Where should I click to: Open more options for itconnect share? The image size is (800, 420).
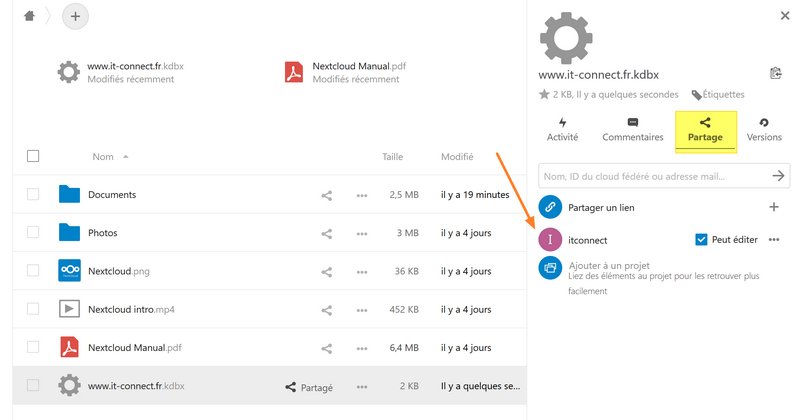[773, 240]
